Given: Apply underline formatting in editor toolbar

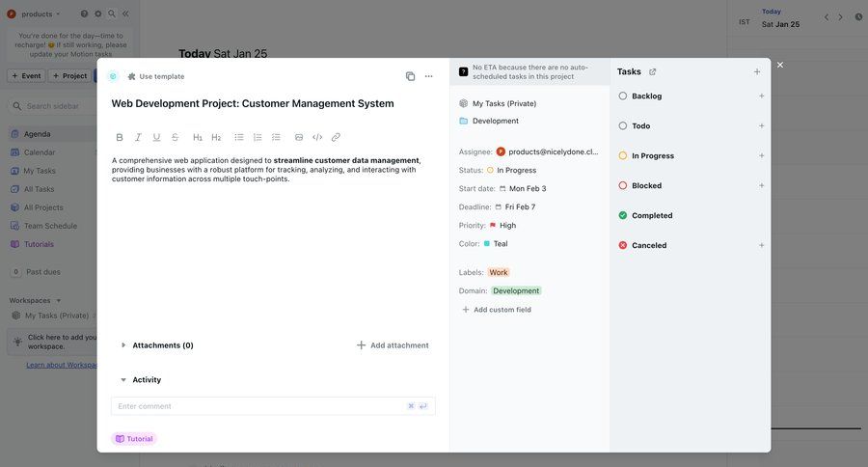Looking at the screenshot, I should (156, 137).
